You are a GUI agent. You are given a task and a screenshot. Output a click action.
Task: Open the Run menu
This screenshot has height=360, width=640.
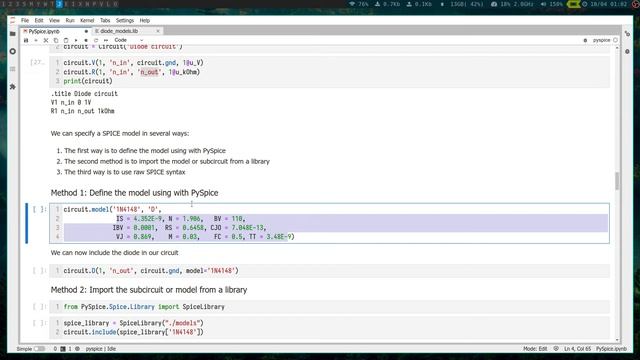tap(70, 20)
